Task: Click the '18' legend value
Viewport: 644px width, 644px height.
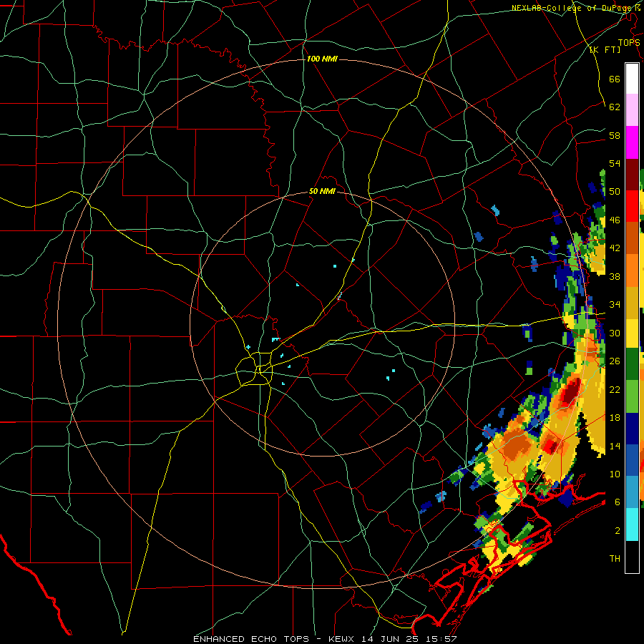Action: pyautogui.click(x=615, y=418)
